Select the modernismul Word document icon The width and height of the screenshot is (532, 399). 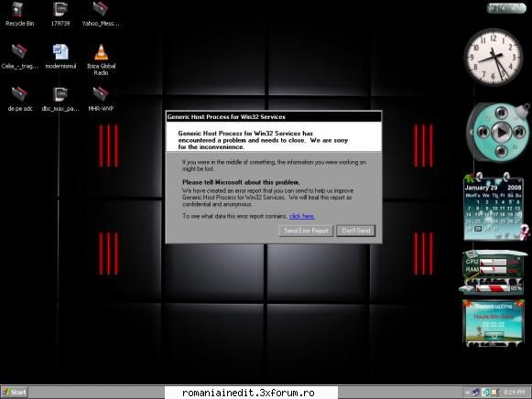pyautogui.click(x=60, y=56)
